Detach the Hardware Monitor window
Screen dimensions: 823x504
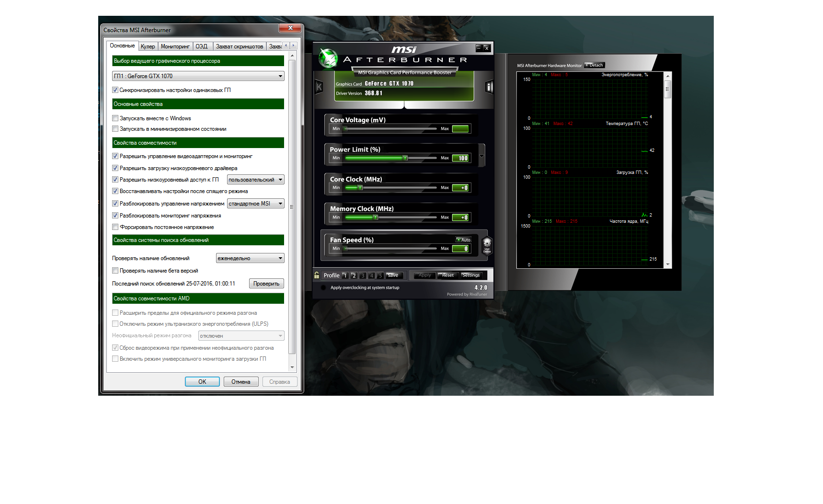pyautogui.click(x=594, y=65)
